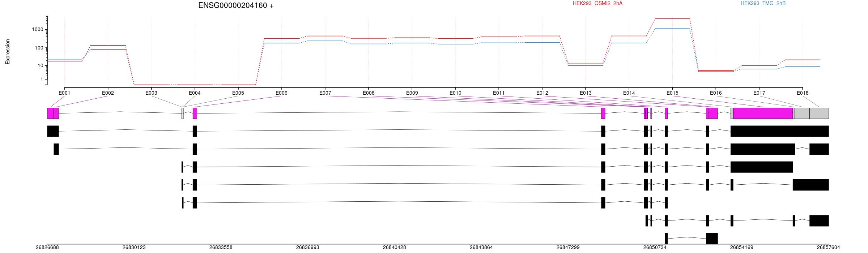The image size is (868, 253).
Task: Click the exon label E016
Action: click(716, 93)
